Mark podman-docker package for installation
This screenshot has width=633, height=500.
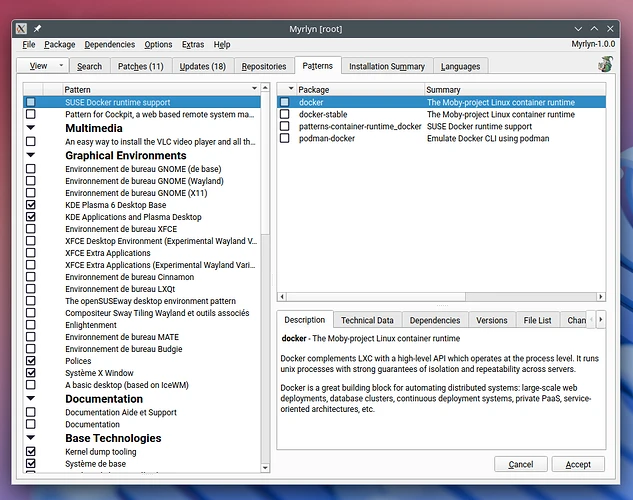coord(285,138)
